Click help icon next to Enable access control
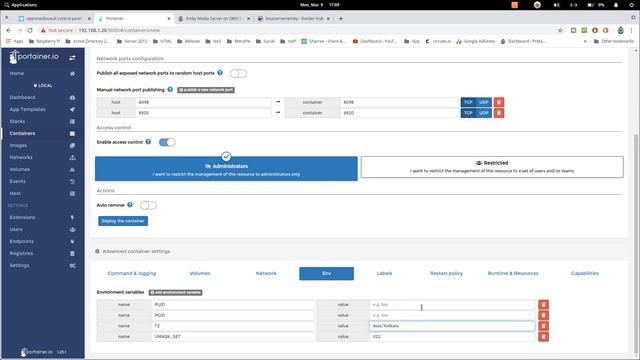 coord(148,142)
